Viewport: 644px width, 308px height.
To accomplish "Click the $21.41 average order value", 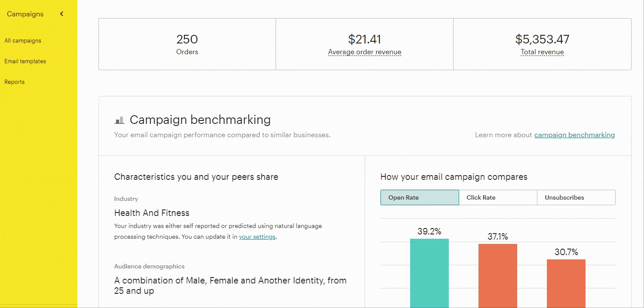I will click(365, 40).
